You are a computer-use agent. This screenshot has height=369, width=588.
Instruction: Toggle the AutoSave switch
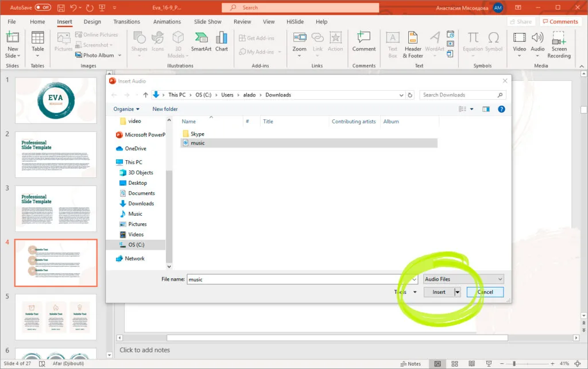42,7
